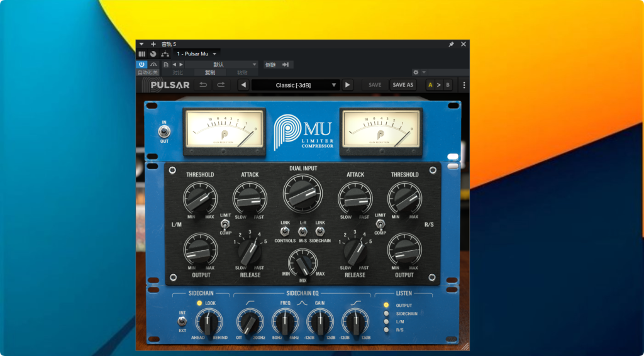Adjust the L/M ATTACK knob
Screen dimensions: 644x356
250,199
